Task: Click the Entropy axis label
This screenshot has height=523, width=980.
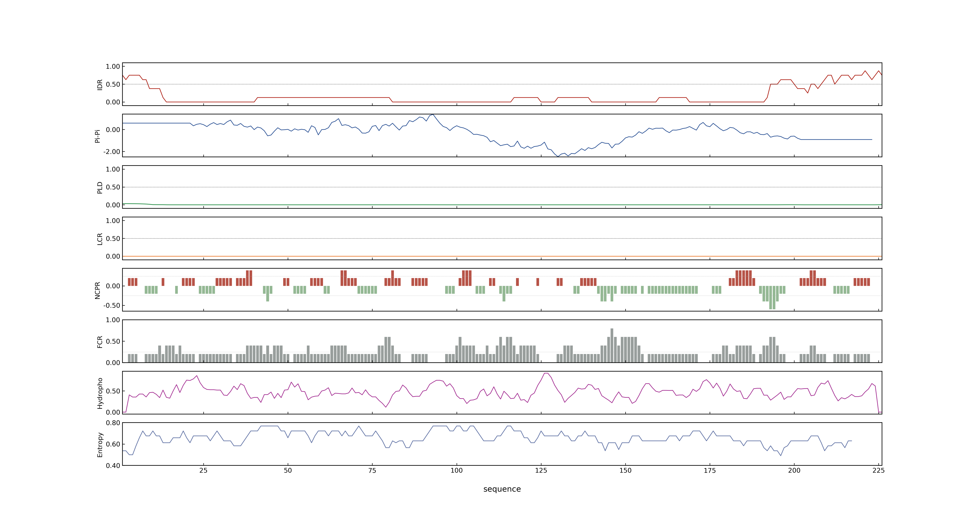Action: point(100,444)
